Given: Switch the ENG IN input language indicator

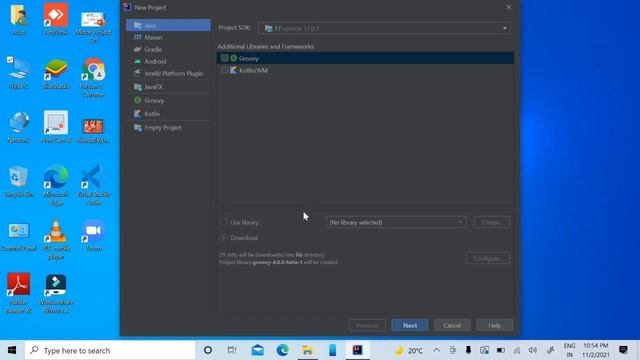Looking at the screenshot, I should pos(569,350).
